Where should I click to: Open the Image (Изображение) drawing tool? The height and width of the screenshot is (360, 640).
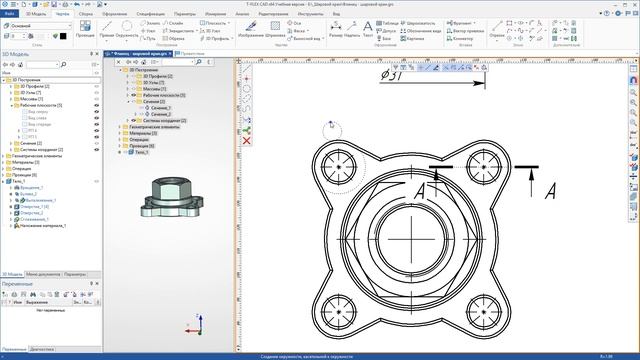click(250, 29)
